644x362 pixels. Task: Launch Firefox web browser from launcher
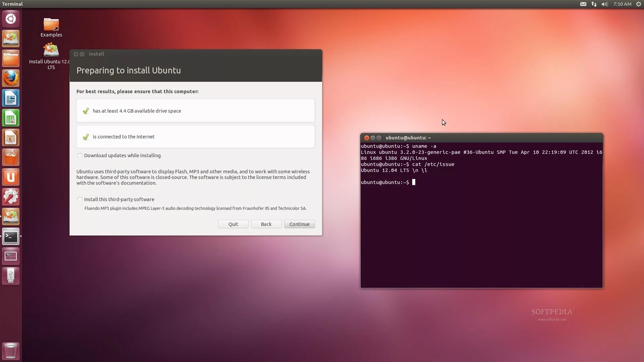(x=11, y=78)
